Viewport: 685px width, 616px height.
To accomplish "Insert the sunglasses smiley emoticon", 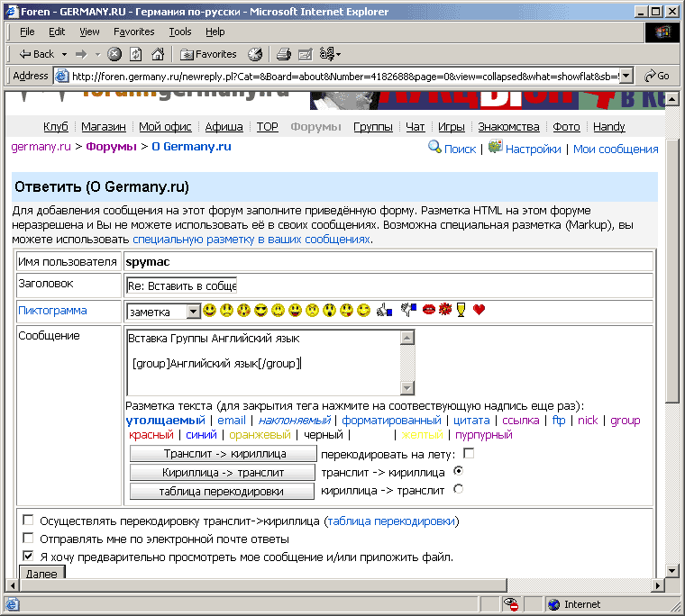I will tap(261, 311).
